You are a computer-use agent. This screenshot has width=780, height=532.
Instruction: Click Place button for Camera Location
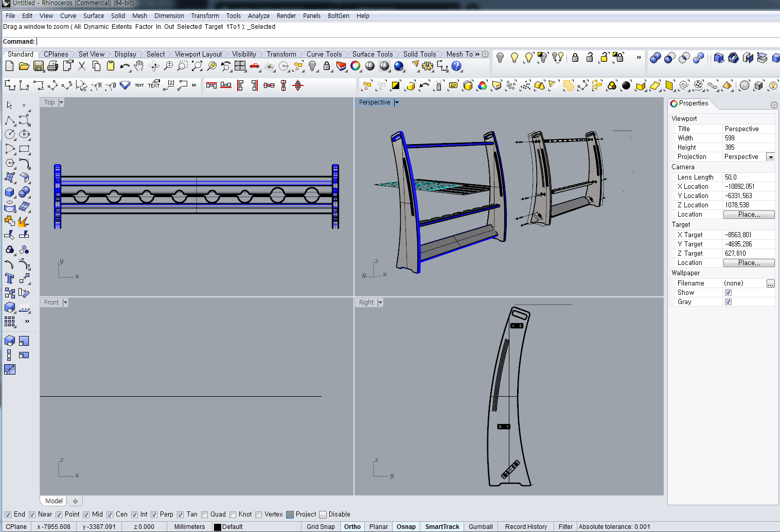749,215
